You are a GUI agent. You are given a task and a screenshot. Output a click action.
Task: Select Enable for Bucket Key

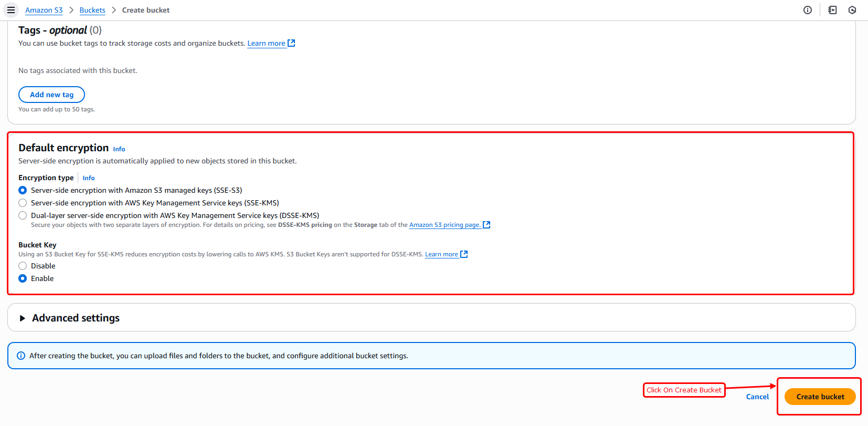click(x=23, y=278)
